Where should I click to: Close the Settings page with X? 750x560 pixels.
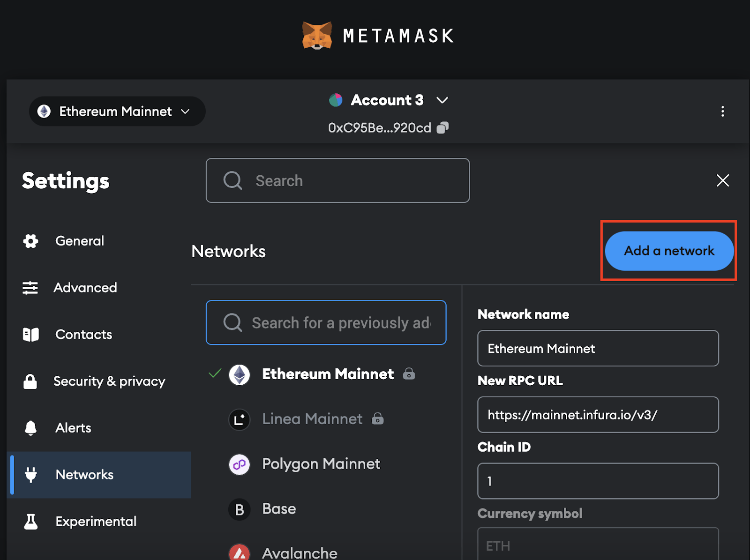tap(722, 180)
